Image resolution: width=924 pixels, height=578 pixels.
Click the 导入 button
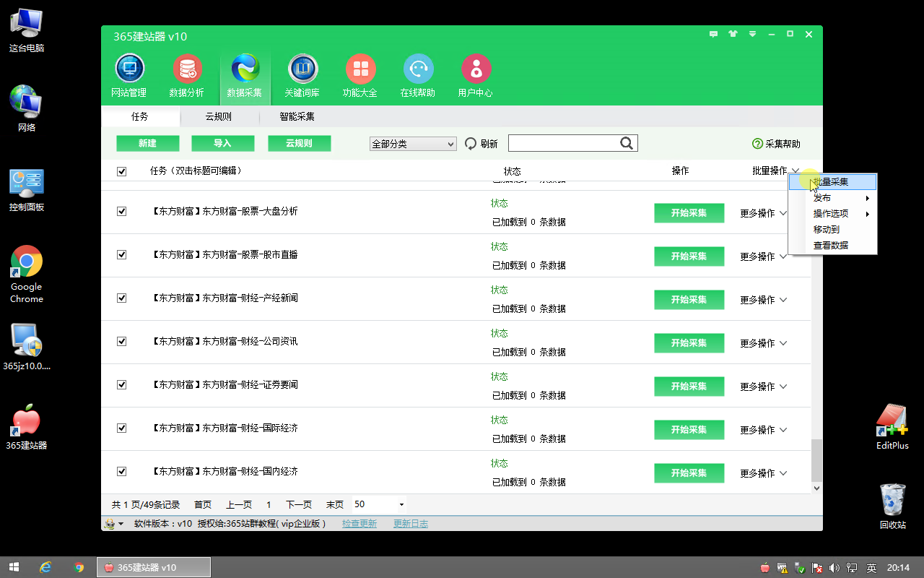pos(222,144)
